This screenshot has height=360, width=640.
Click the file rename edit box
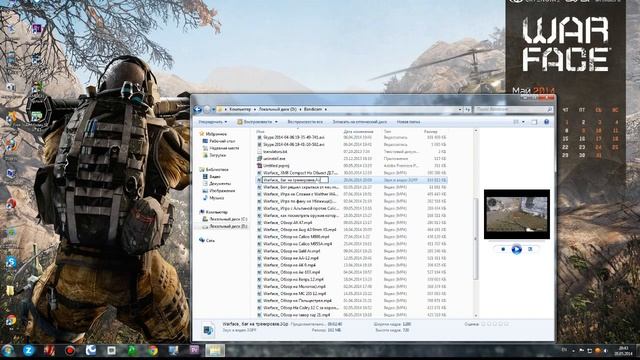(x=296, y=180)
